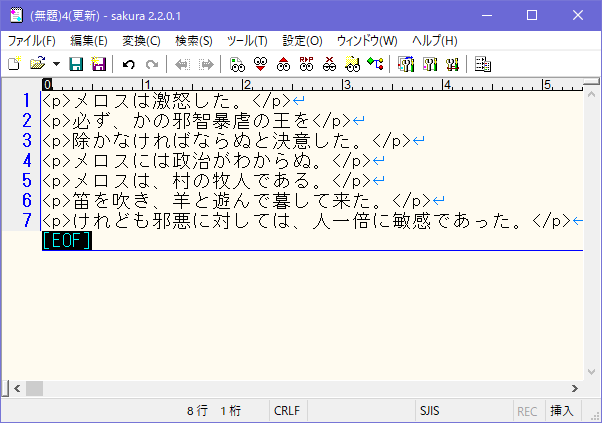Viewport: 602px width, 423px height.
Task: Click the vertical split box above scrollbar
Action: tap(591, 81)
